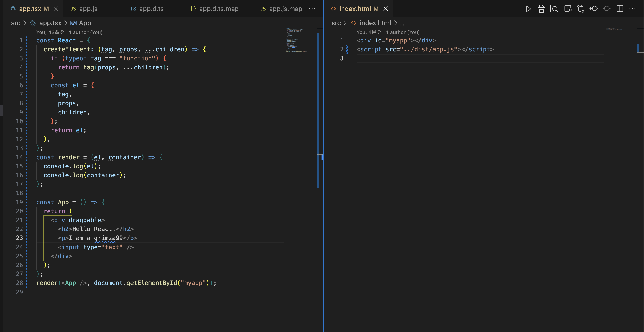Go to previous change arrow-circle icon
This screenshot has height=332, width=644.
[594, 9]
